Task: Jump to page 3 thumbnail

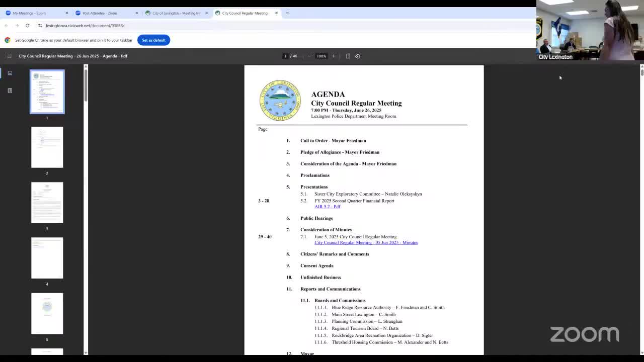Action: (47, 203)
